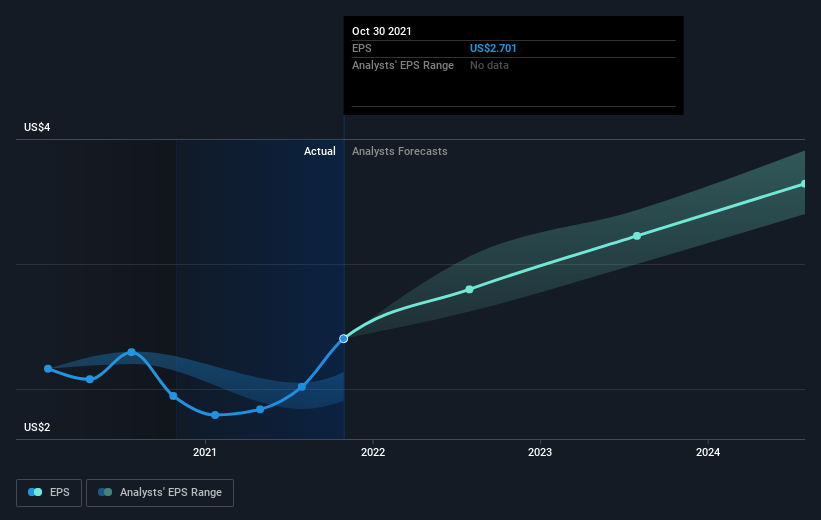This screenshot has width=821, height=520.
Task: Click the EPS legend color swatch icon
Action: [x=35, y=492]
